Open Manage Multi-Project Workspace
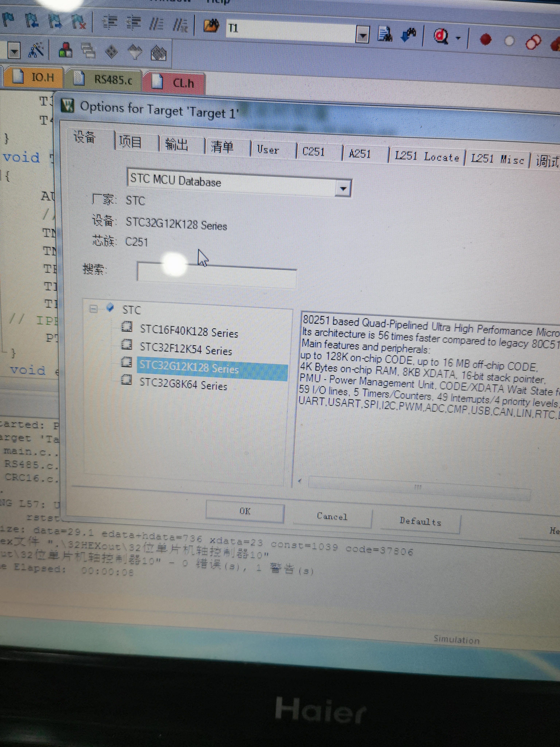 [x=89, y=51]
